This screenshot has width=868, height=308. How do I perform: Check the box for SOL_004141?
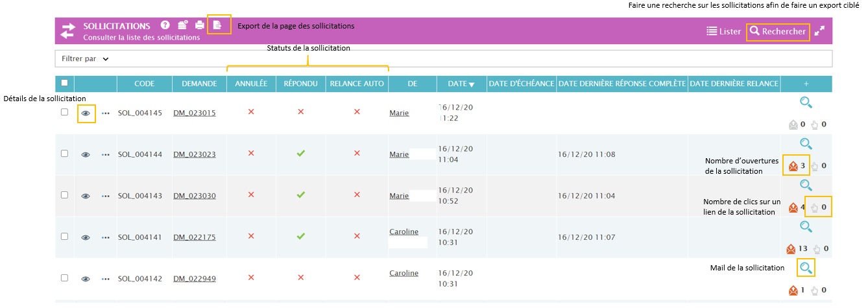(64, 237)
